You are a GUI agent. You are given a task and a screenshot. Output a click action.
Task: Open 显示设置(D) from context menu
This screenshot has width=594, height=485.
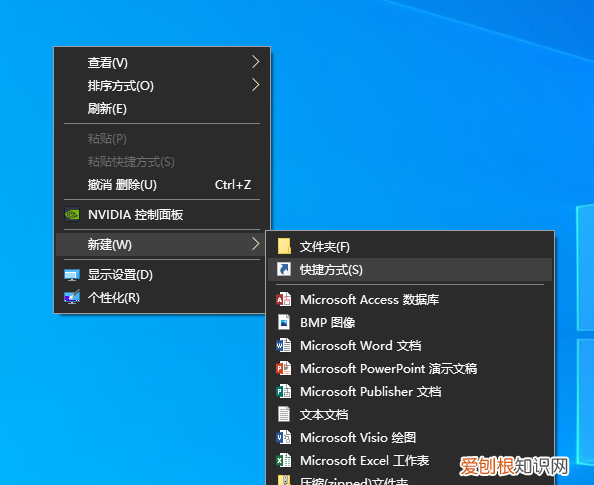pos(161,275)
